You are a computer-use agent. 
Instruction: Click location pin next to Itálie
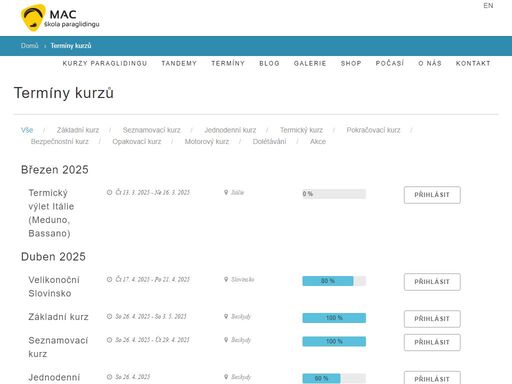click(226, 192)
